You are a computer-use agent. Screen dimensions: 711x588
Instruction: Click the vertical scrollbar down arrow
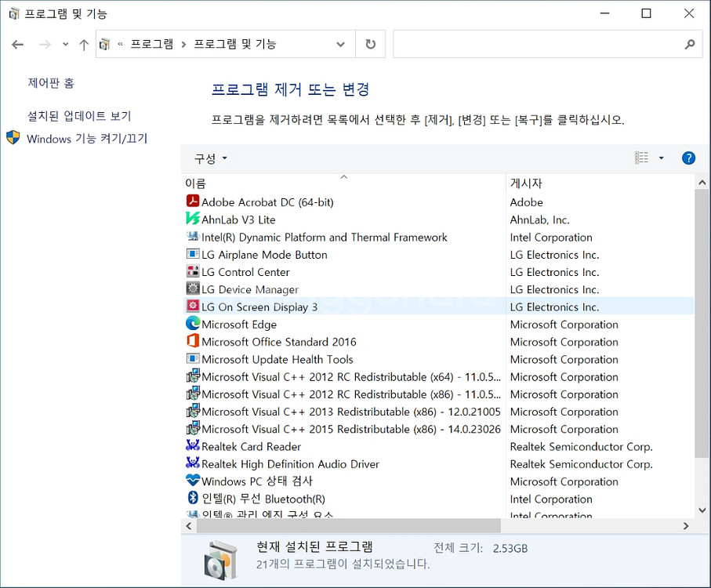(x=702, y=510)
